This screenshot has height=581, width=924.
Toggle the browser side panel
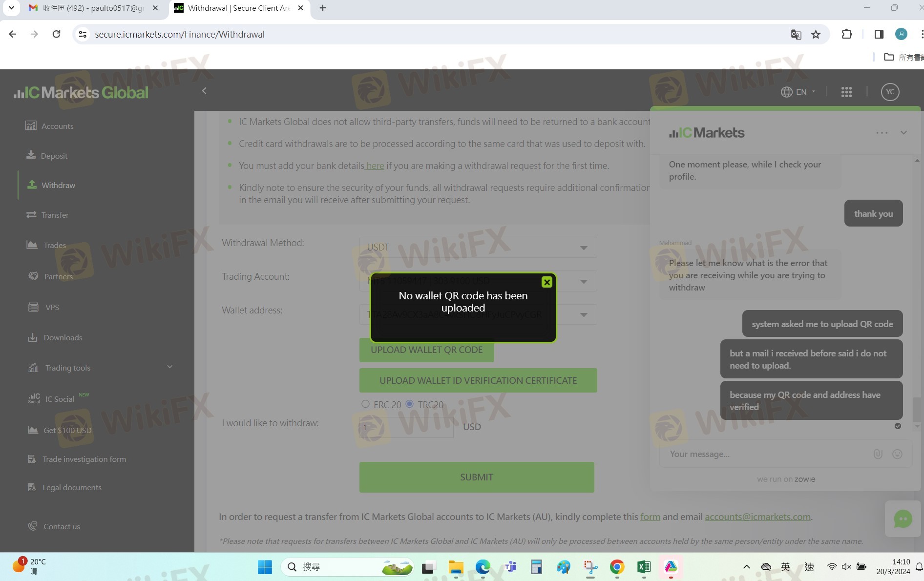[879, 34]
